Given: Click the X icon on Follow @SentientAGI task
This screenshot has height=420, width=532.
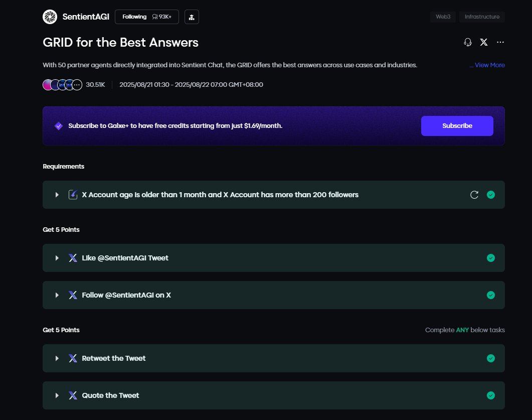Looking at the screenshot, I should [73, 295].
